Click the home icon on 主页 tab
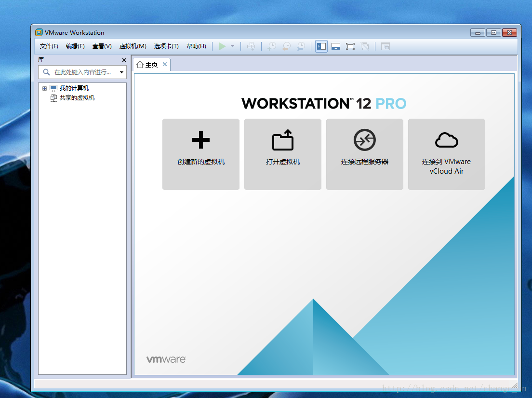The image size is (532, 398). [x=140, y=65]
